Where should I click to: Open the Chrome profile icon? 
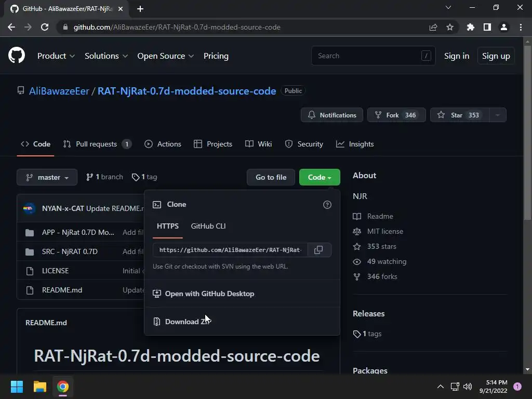pyautogui.click(x=504, y=27)
